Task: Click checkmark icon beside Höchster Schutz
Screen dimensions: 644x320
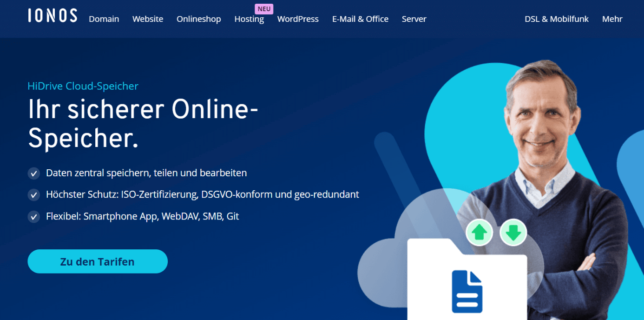Action: coord(34,195)
